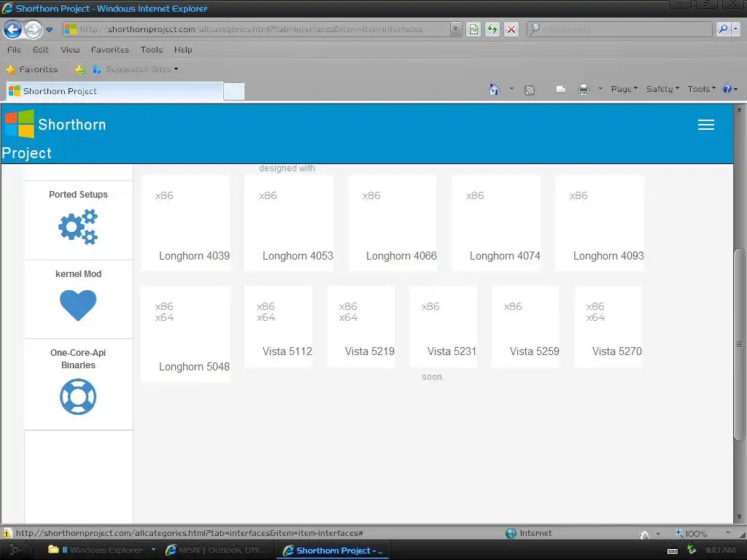Open the Longhorn 4074 tile
The image size is (747, 560).
coord(496,223)
